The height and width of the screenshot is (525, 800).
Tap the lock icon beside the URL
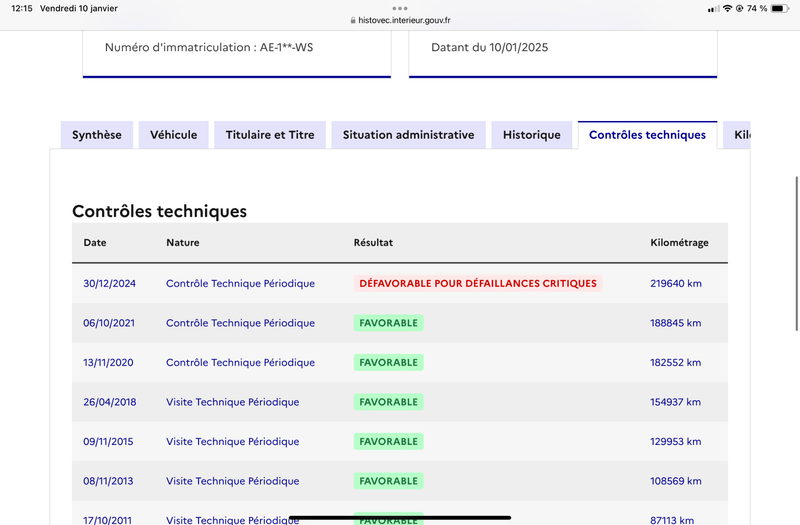(x=353, y=20)
